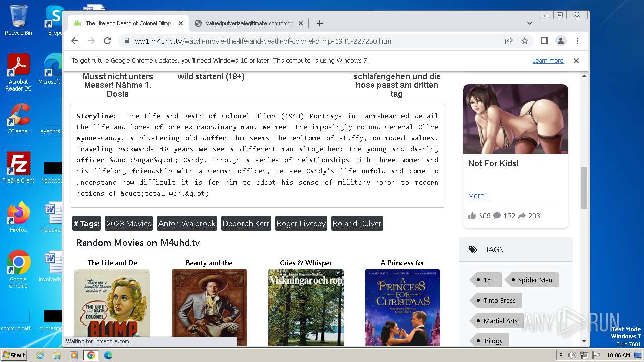
Task: Open the Learn more link
Action: (548, 61)
